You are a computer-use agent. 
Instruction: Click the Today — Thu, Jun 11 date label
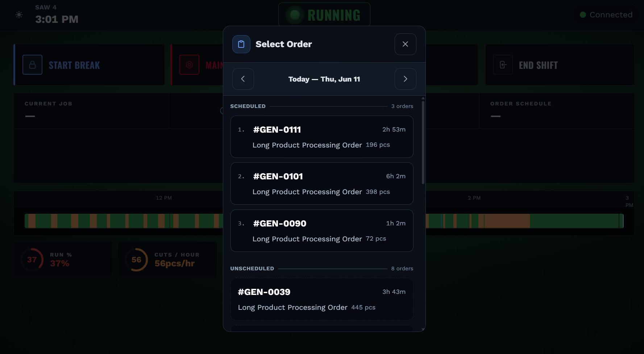coord(324,79)
